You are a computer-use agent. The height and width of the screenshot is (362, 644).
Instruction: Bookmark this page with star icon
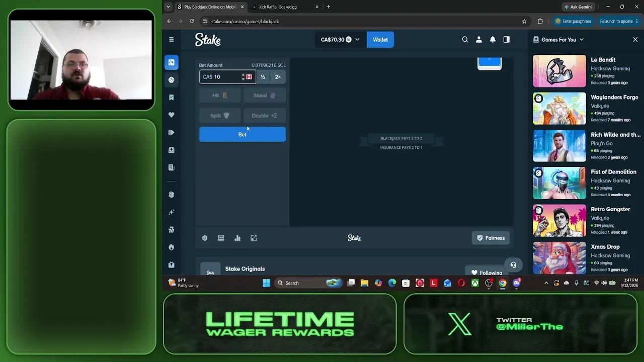click(x=524, y=21)
